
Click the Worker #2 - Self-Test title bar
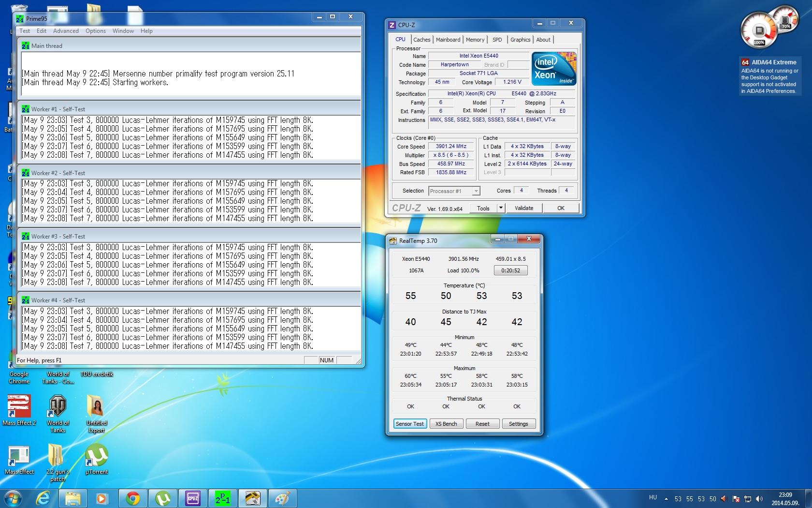(189, 173)
